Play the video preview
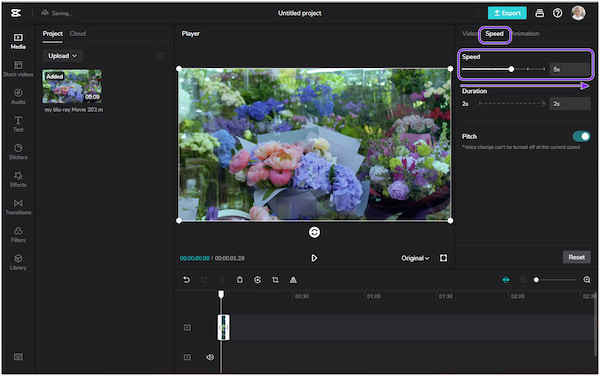The height and width of the screenshot is (376, 600). point(314,258)
